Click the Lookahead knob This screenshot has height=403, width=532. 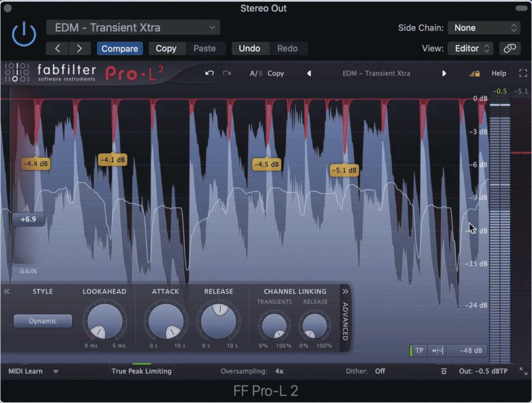(105, 321)
